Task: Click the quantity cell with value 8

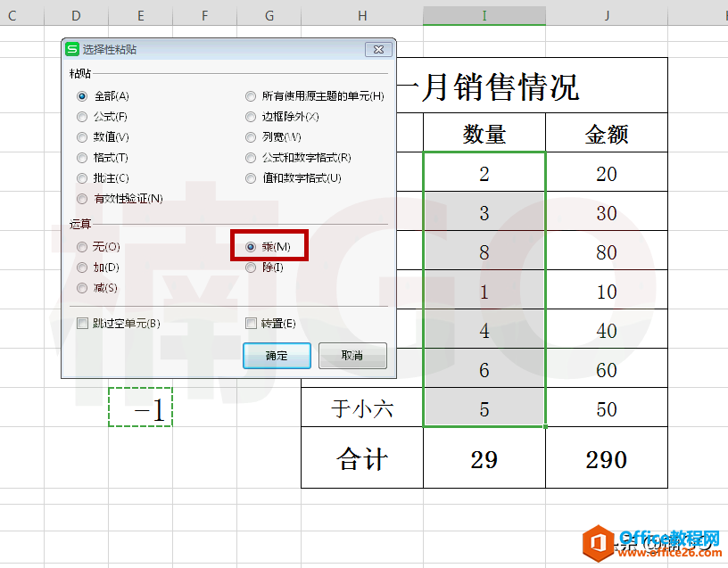Action: pos(484,251)
